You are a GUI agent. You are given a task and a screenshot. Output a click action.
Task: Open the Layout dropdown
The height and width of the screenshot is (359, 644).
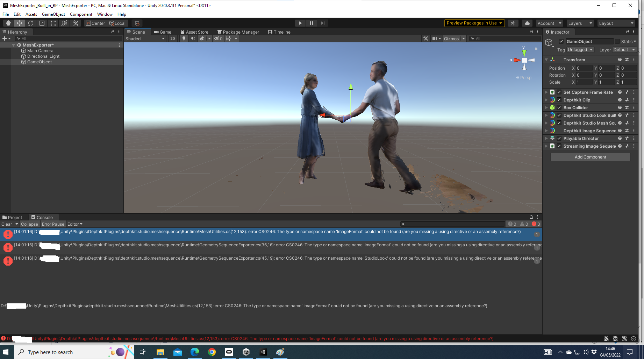click(x=616, y=23)
